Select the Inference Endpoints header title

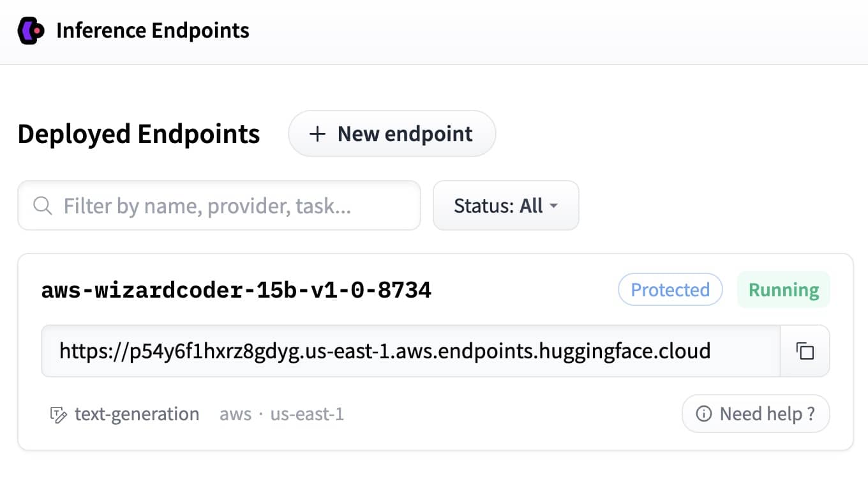[153, 30]
